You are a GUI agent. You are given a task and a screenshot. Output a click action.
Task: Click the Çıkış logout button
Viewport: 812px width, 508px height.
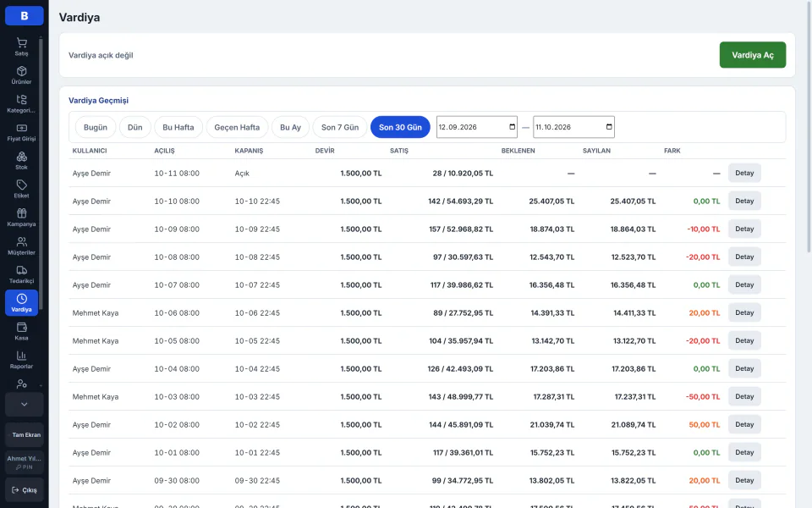click(25, 490)
